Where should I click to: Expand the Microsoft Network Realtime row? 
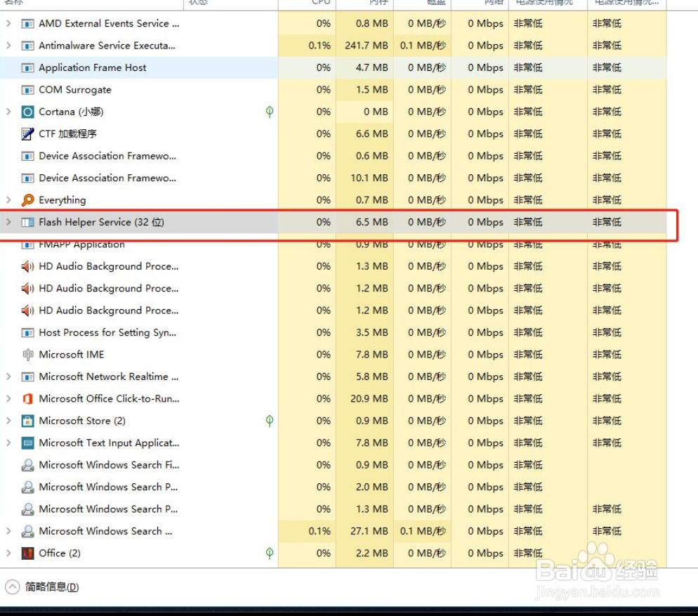pyautogui.click(x=8, y=376)
